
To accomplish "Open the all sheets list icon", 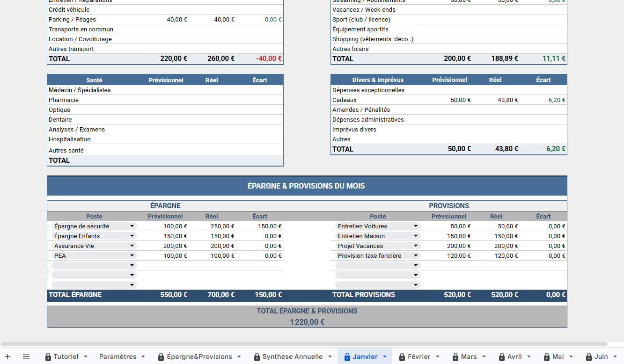I will [26, 357].
